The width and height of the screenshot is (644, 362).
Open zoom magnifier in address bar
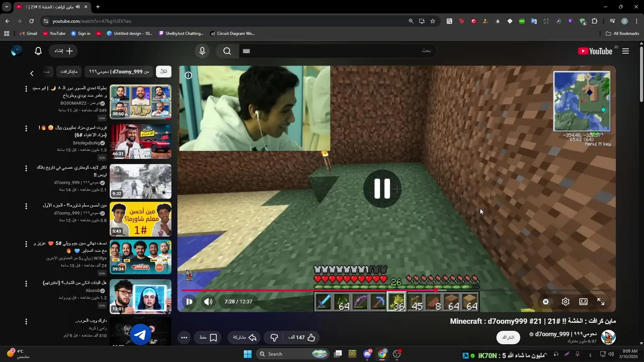pos(411,21)
